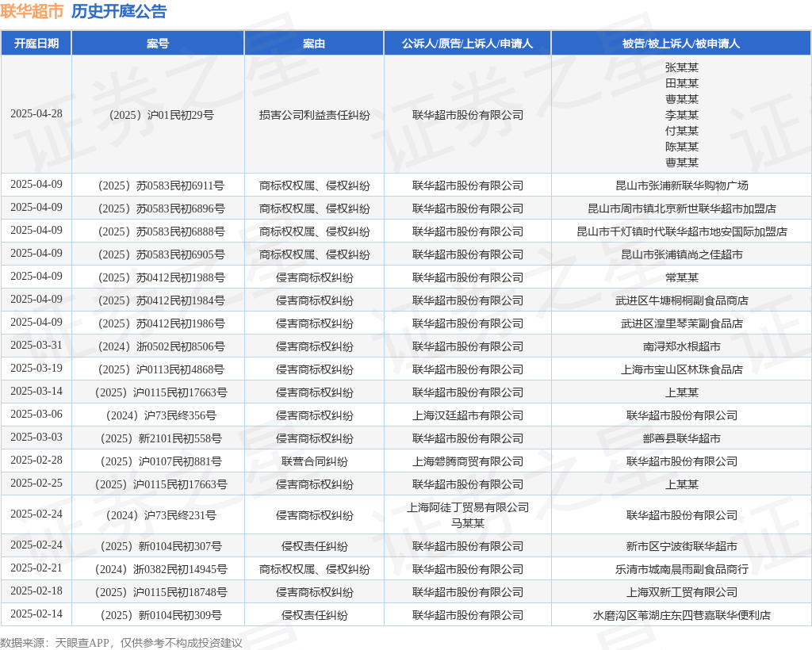The image size is (812, 650).
Task: Click defendant 昆山市周市镇北京新世联华超市加盟店
Action: [681, 208]
